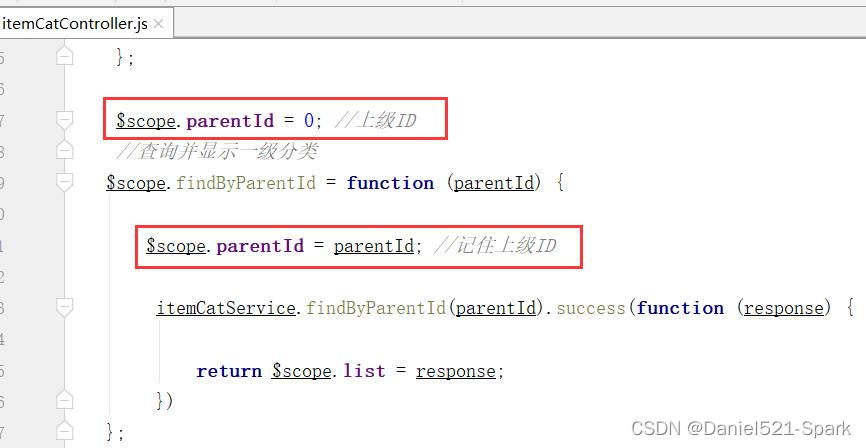Close the itemCatController.js tab
Screen dimensions: 866x448
pyautogui.click(x=158, y=24)
